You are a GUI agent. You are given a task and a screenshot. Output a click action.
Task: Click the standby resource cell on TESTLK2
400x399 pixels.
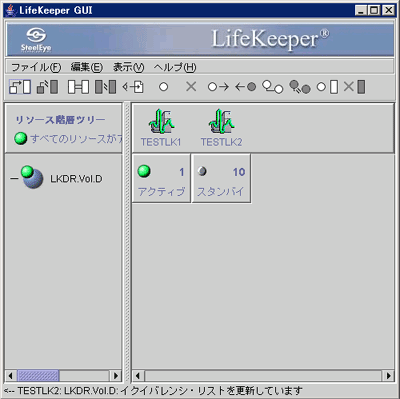pos(221,178)
